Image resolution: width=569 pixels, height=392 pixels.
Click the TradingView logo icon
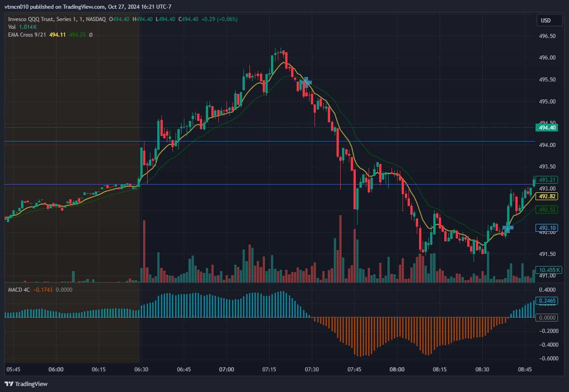9,384
